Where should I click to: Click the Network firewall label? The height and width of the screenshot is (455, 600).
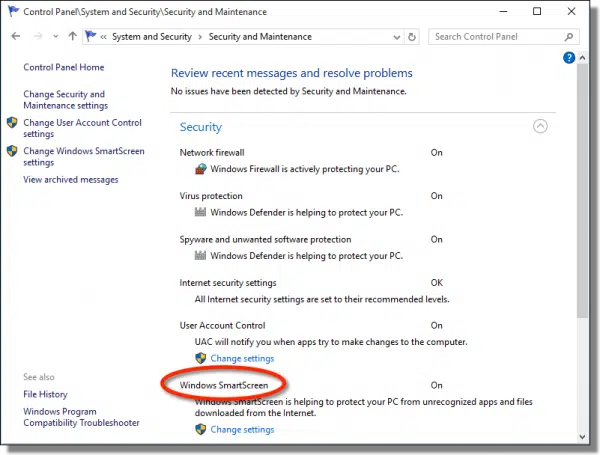pos(212,153)
